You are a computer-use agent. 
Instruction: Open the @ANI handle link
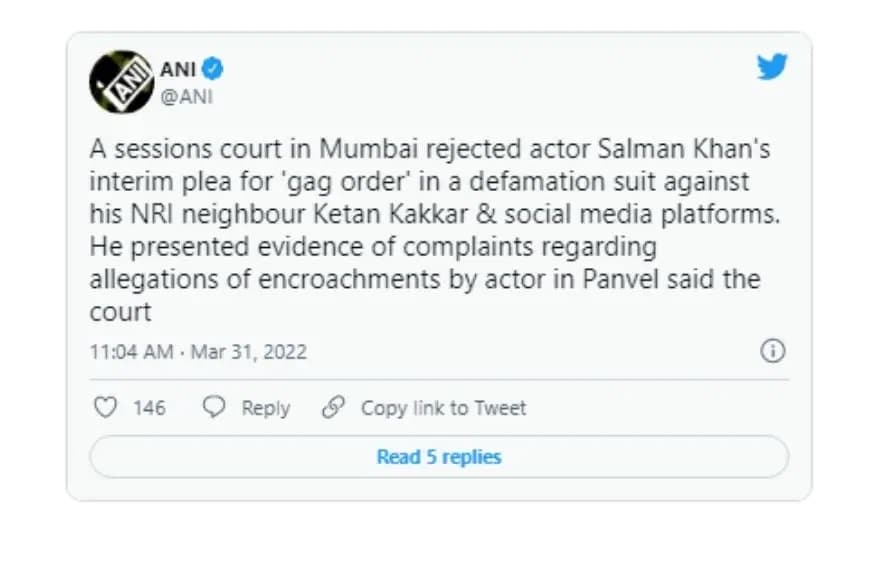(186, 97)
